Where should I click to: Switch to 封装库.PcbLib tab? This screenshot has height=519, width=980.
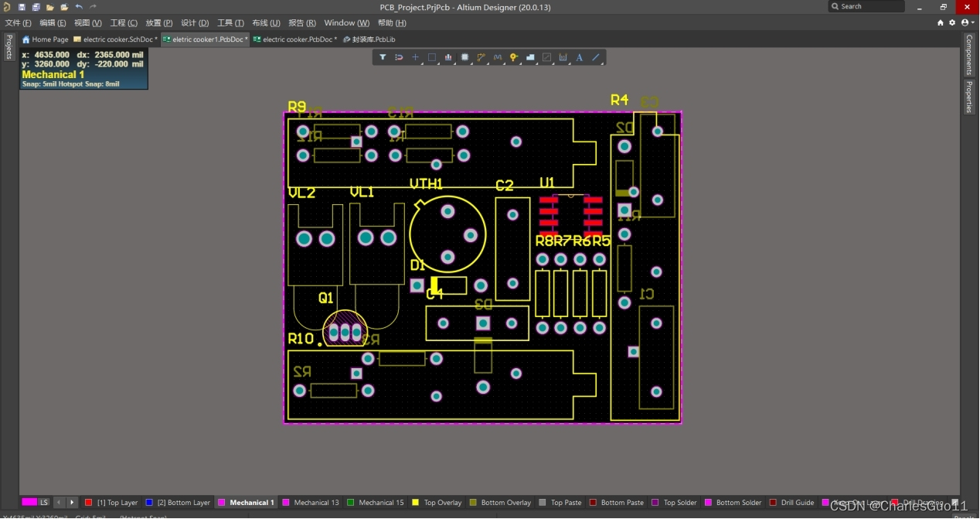369,39
